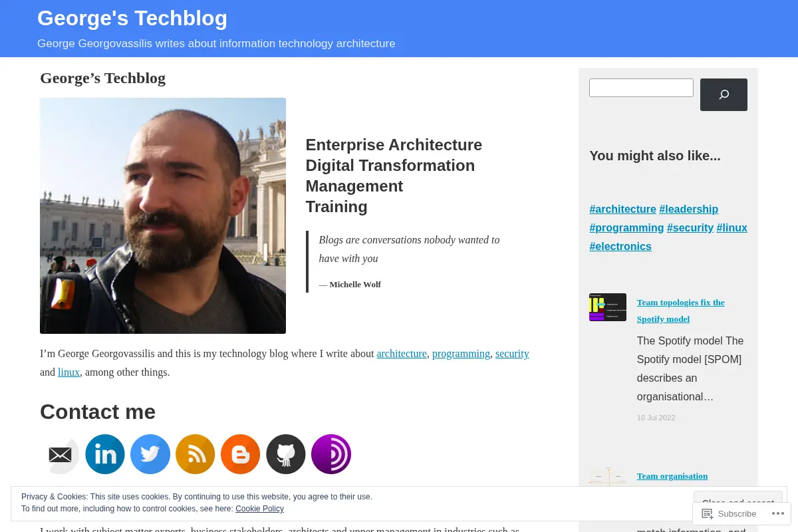Click the '10 Jul 2022' post date
The height and width of the screenshot is (532, 798).
pyautogui.click(x=656, y=418)
